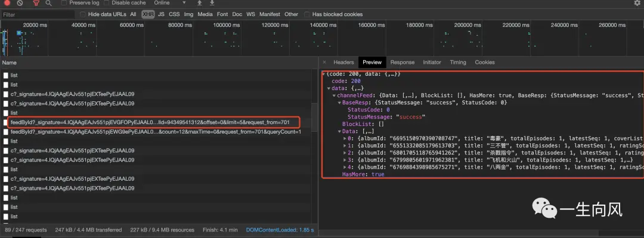
Task: Open the Response tab
Action: 402,63
